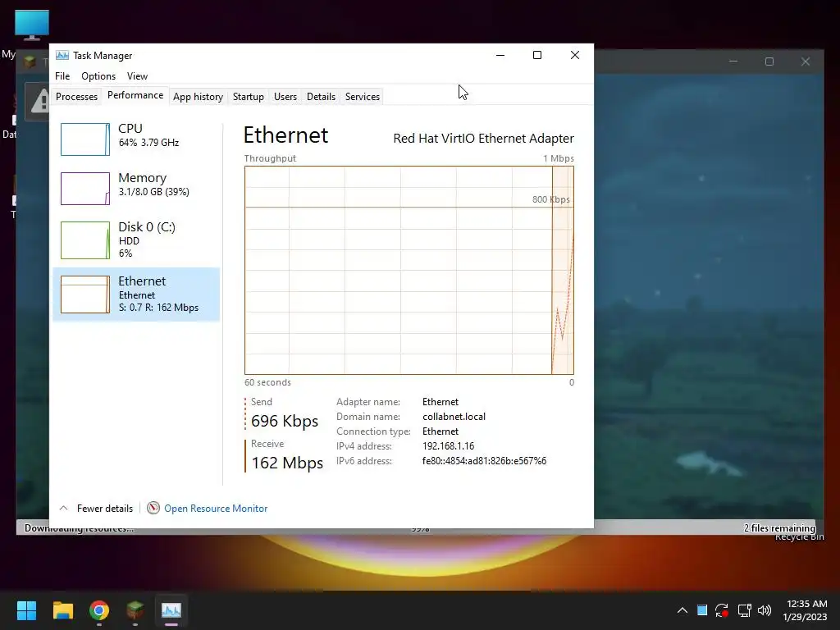Select the Memory graph thumbnail

tap(85, 189)
